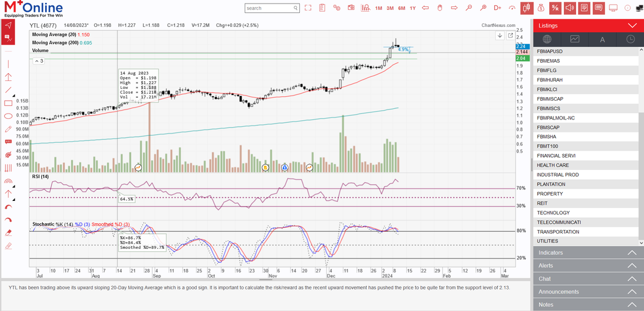Viewport: 644px width, 311px height.
Task: Click the money bag icon
Action: [541, 8]
